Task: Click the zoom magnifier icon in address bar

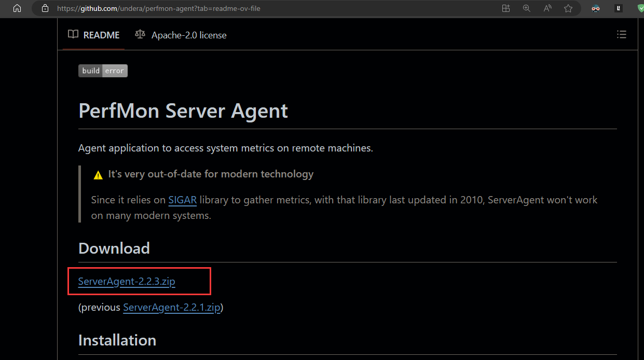Action: 527,8
